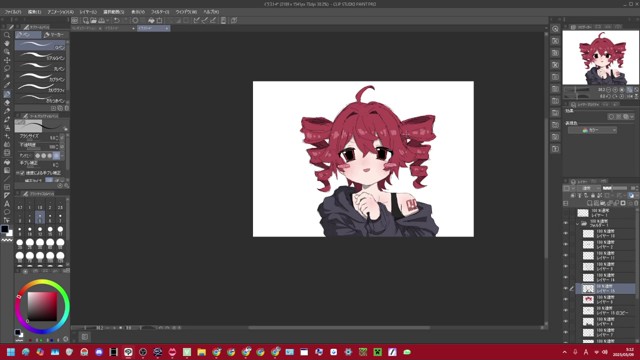Select the Text tool
The width and height of the screenshot is (640, 360).
click(x=7, y=204)
